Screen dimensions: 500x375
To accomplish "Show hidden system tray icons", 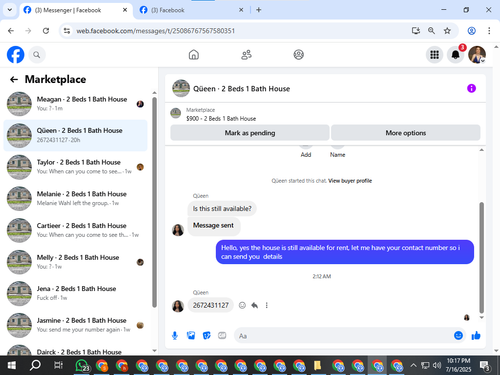I will 413,365.
